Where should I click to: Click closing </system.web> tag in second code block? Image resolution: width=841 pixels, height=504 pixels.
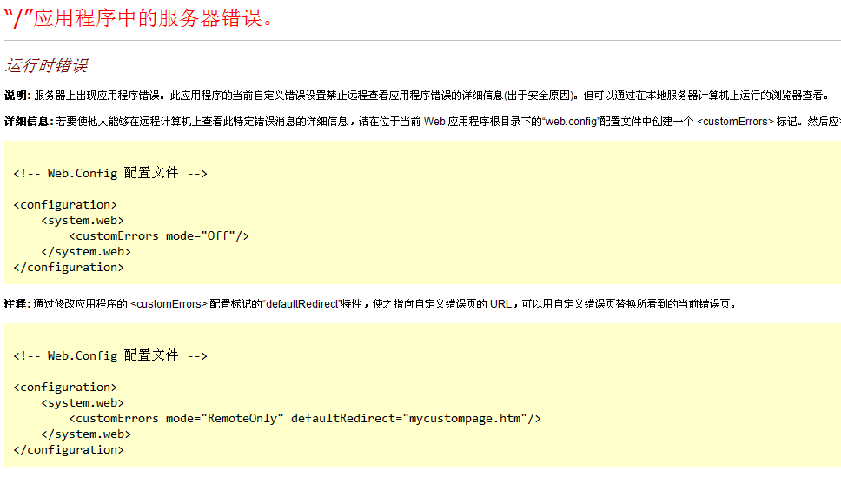point(86,434)
